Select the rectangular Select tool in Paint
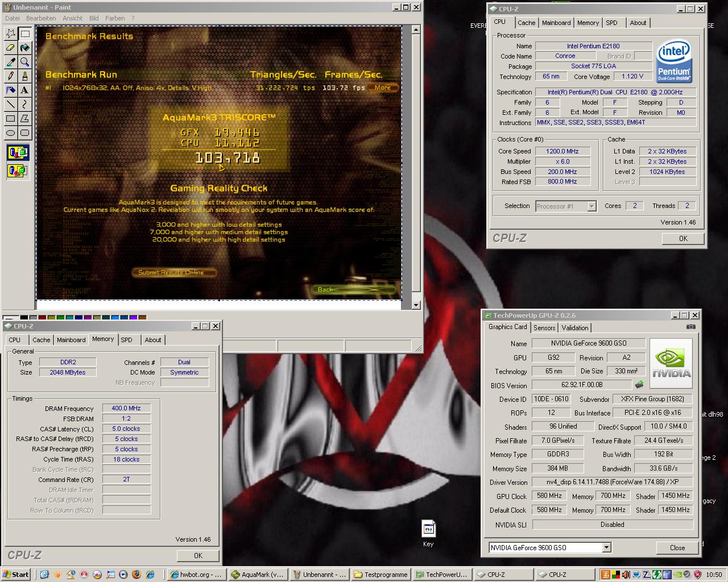The width and height of the screenshot is (728, 582). pos(25,34)
